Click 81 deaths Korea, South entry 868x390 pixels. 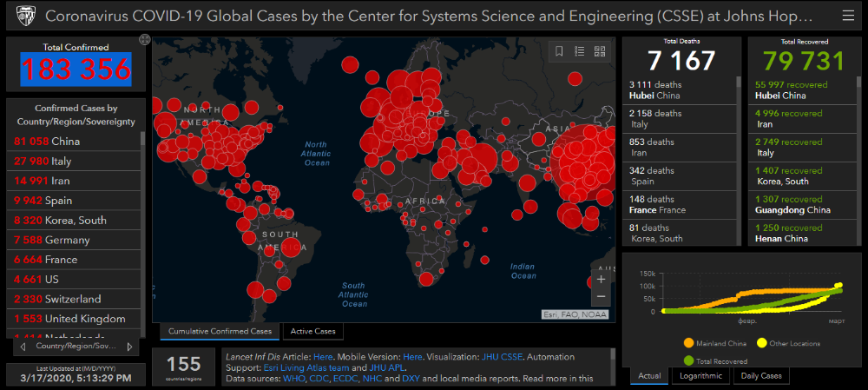tap(680, 233)
